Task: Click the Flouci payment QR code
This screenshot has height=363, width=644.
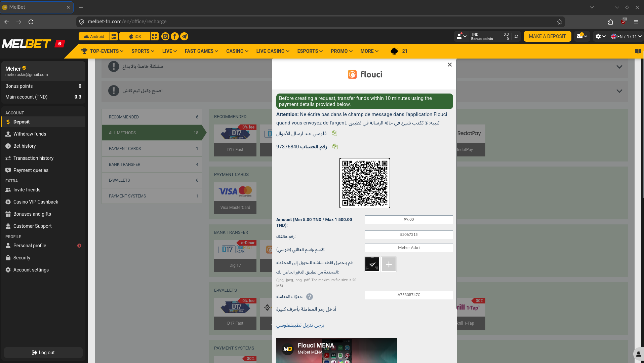Action: tap(365, 183)
